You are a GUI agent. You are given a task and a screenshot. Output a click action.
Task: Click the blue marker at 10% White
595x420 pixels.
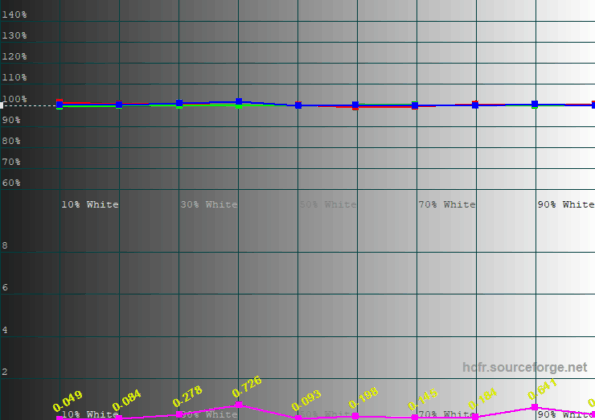[60, 104]
